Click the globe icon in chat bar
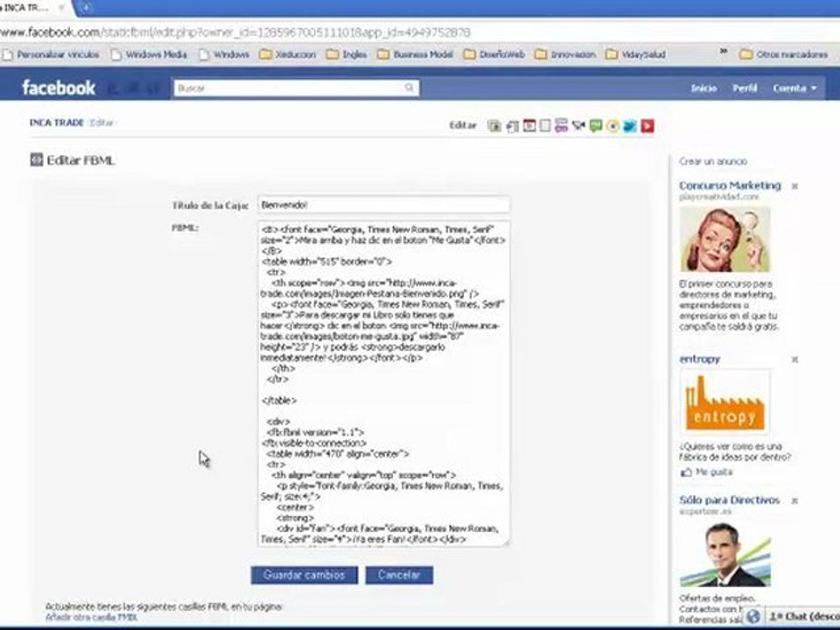 (x=752, y=617)
